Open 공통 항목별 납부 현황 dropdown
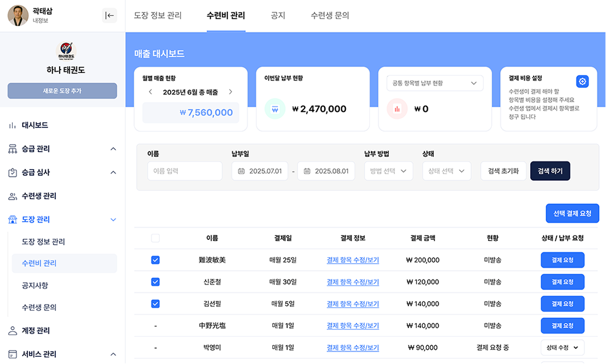 435,83
